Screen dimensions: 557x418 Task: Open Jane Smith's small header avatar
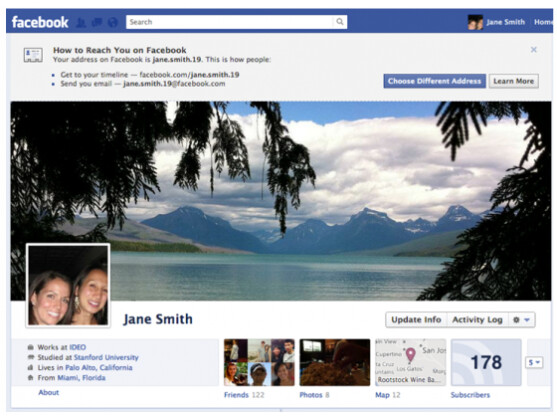pos(475,22)
